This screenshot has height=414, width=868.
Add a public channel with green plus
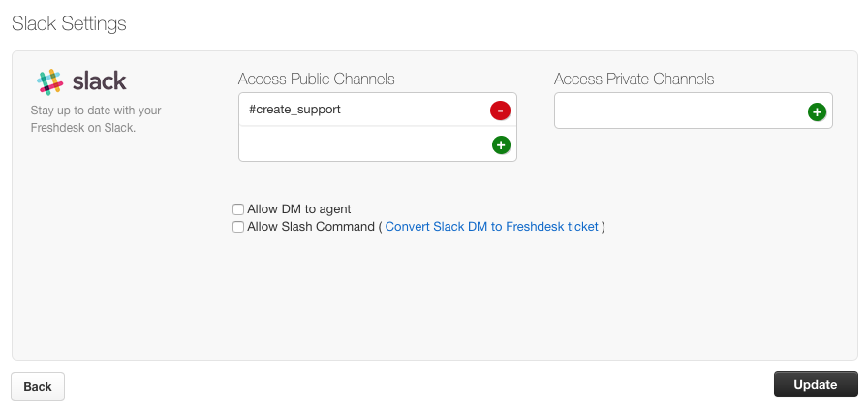tap(501, 145)
